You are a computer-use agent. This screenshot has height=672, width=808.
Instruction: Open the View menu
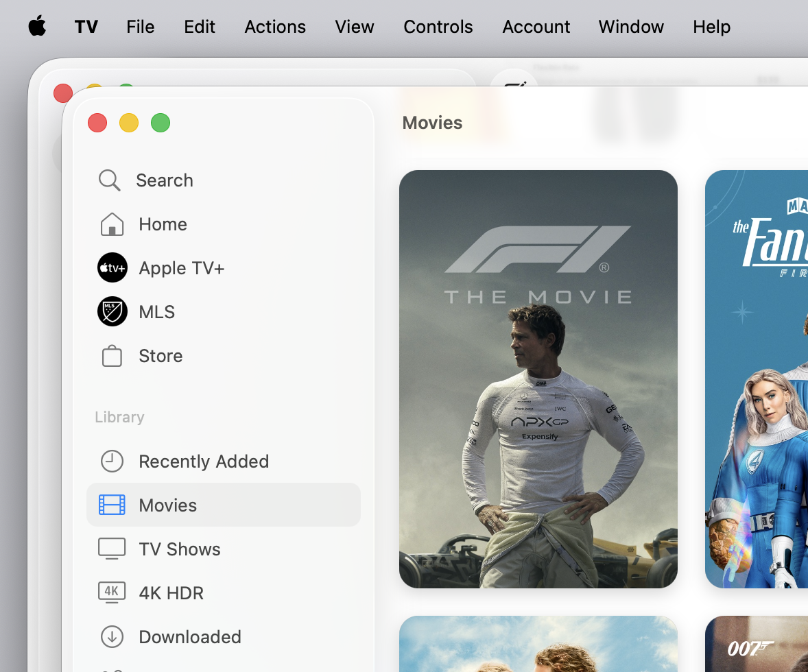tap(355, 27)
